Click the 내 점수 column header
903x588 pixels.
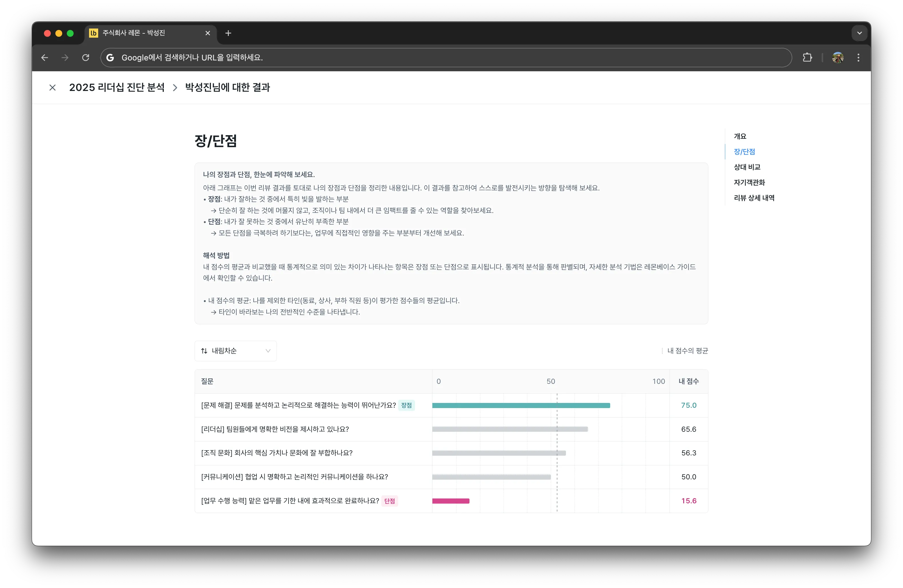coord(689,381)
